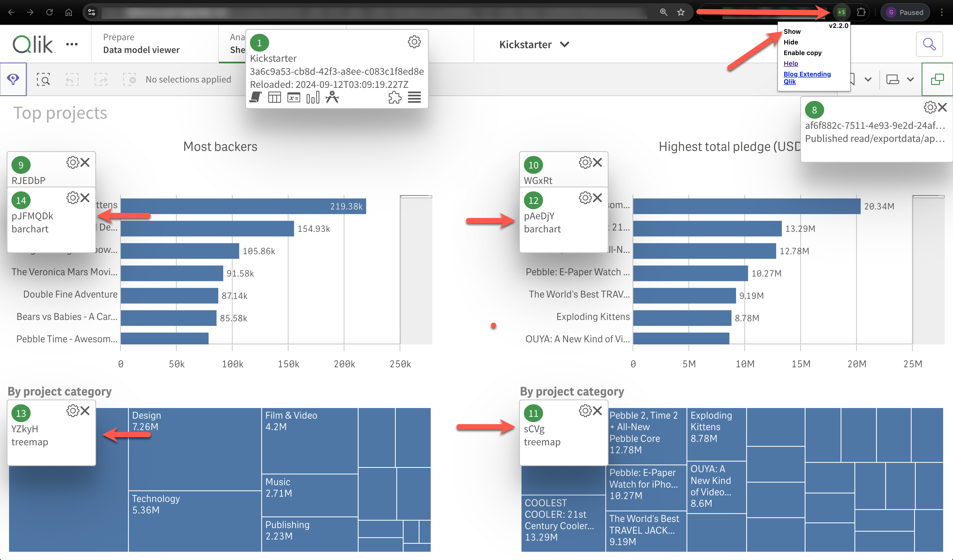Viewport: 953px width, 560px height.
Task: Click the Help link in popup
Action: tap(790, 64)
